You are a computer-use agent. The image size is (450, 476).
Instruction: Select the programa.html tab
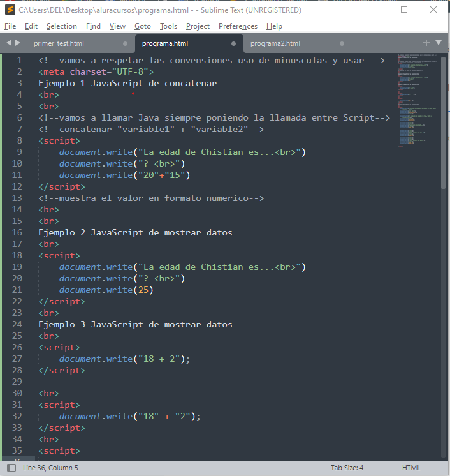pyautogui.click(x=165, y=44)
